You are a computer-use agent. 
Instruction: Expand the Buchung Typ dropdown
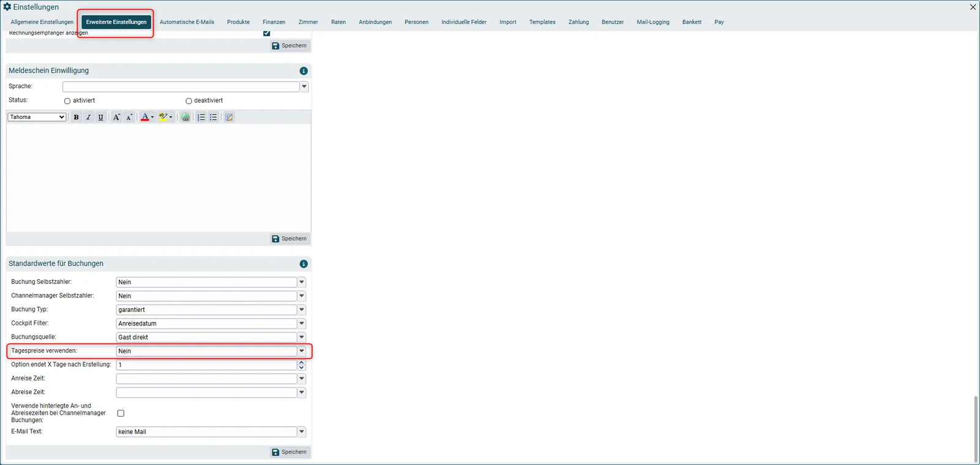pyautogui.click(x=301, y=310)
